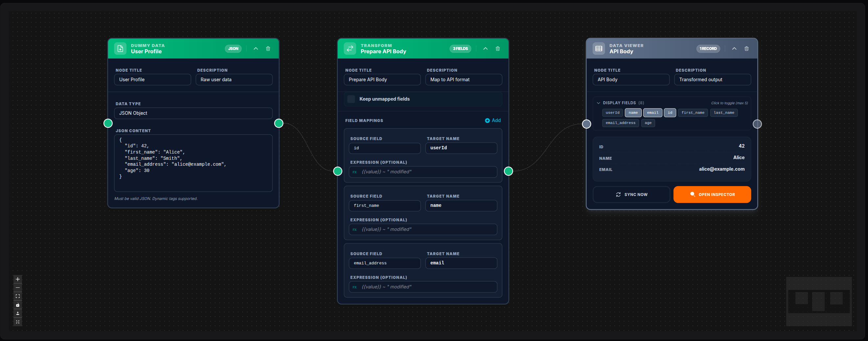The image size is (868, 341).
Task: Fit the view using the frame icon
Action: (17, 296)
